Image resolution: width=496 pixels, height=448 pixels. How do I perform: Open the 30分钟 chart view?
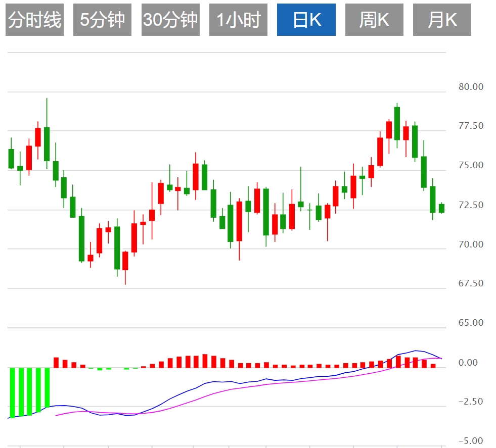point(170,20)
